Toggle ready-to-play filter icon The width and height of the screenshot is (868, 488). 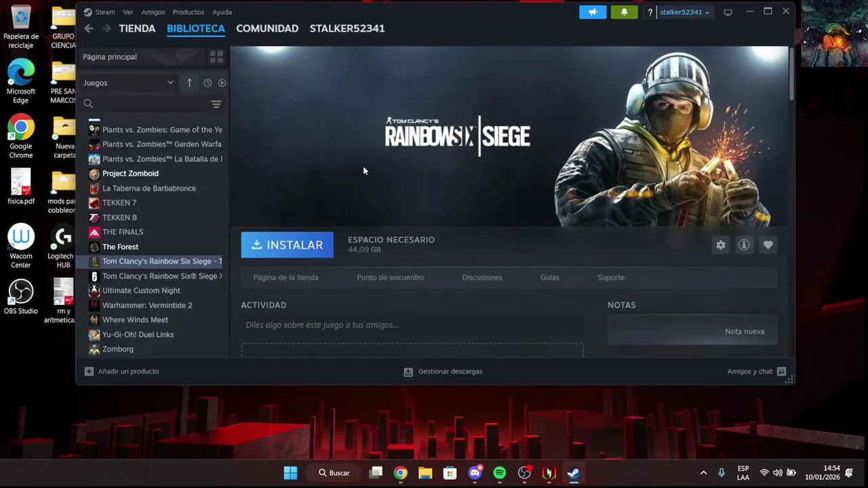(222, 83)
